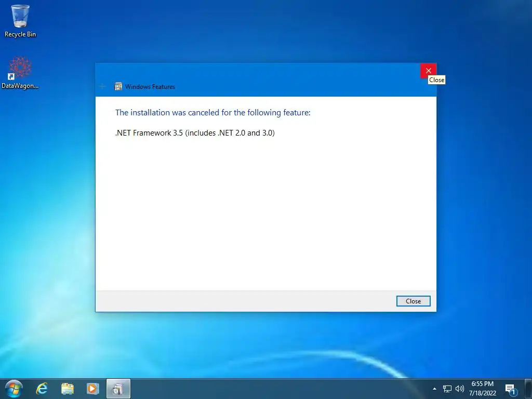The width and height of the screenshot is (532, 399).
Task: Open the network status tray icon
Action: click(x=447, y=389)
